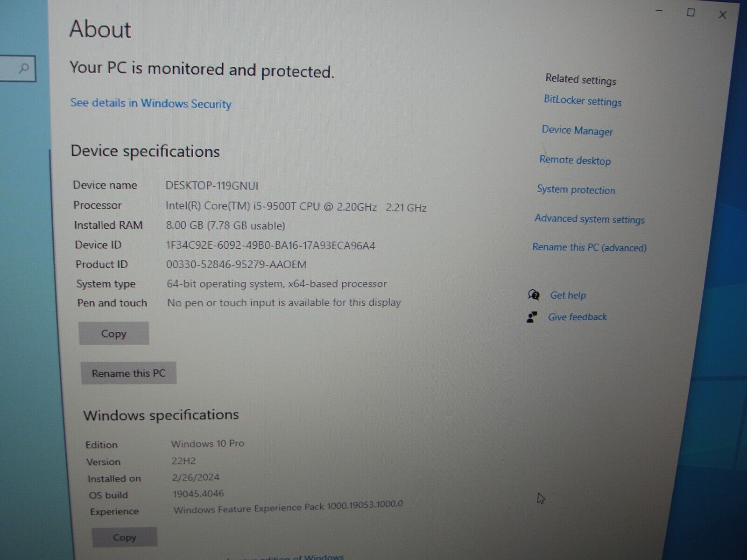Select Windows Feature Experience Pack value

click(x=288, y=507)
